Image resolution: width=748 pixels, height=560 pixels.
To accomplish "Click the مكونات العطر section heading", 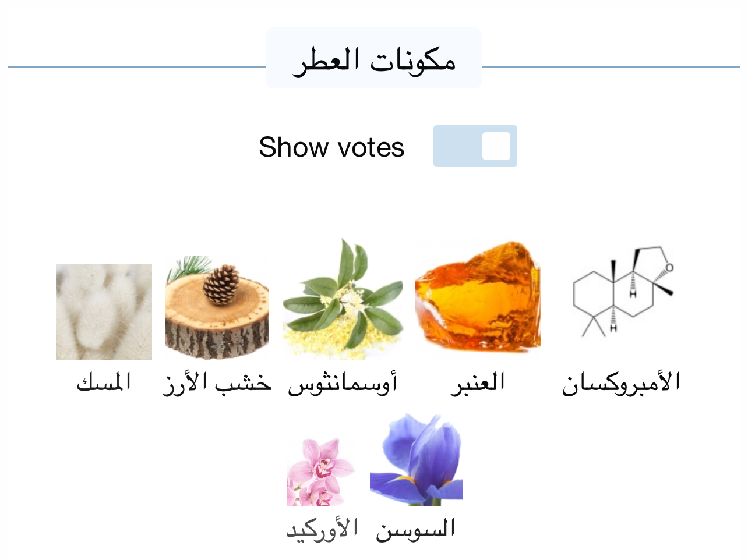I will pyautogui.click(x=374, y=59).
